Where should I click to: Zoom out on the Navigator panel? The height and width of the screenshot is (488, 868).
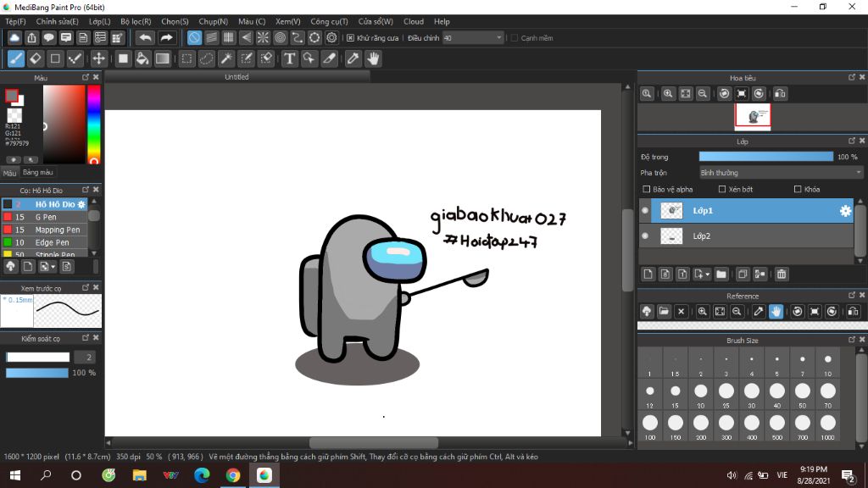[703, 93]
